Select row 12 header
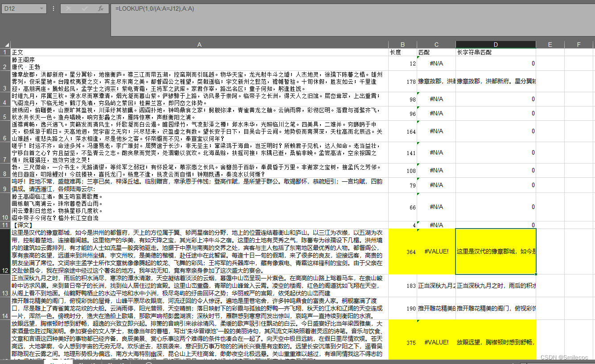 pos(5,252)
